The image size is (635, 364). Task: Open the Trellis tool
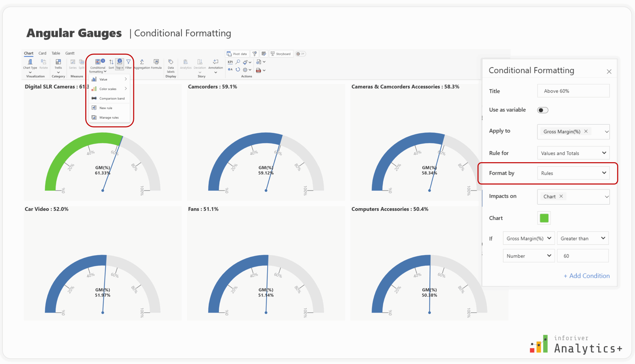58,65
